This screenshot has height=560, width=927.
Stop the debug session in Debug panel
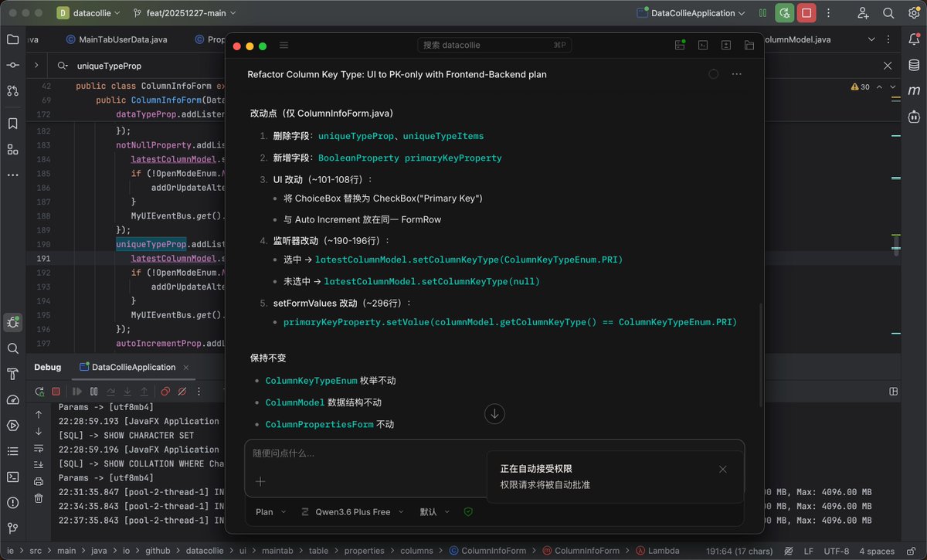tap(56, 392)
